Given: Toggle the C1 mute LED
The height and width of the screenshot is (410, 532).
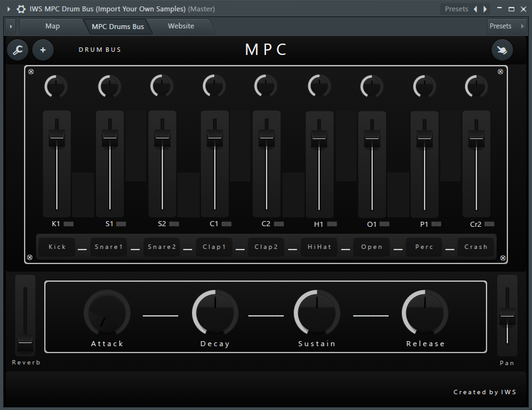Looking at the screenshot, I should [226, 224].
